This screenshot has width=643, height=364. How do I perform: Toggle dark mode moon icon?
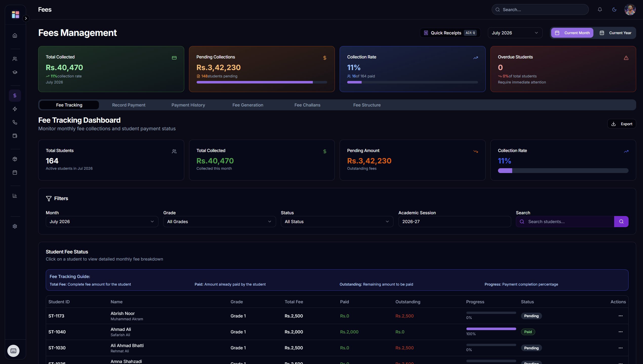614,10
